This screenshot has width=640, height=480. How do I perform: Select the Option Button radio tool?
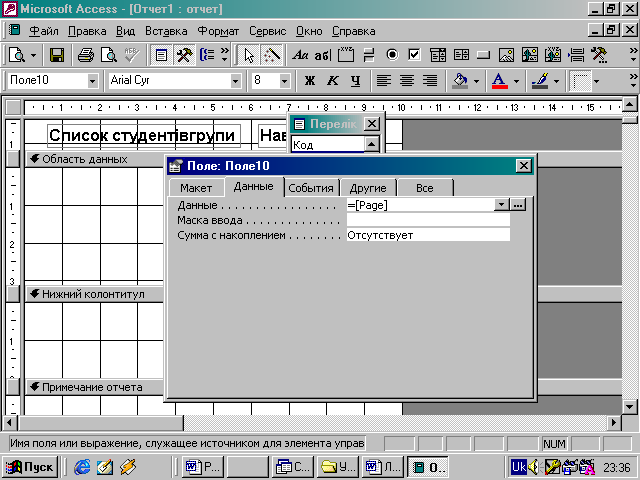(392, 55)
